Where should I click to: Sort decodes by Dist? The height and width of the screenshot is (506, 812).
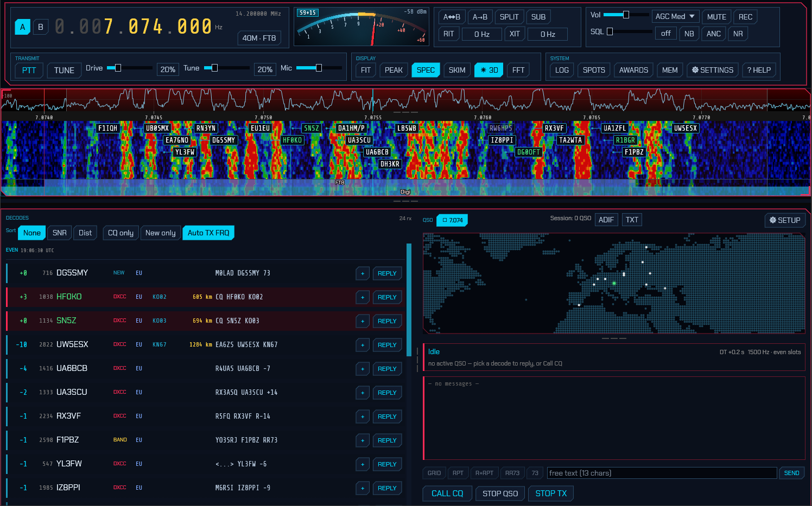[x=85, y=233]
